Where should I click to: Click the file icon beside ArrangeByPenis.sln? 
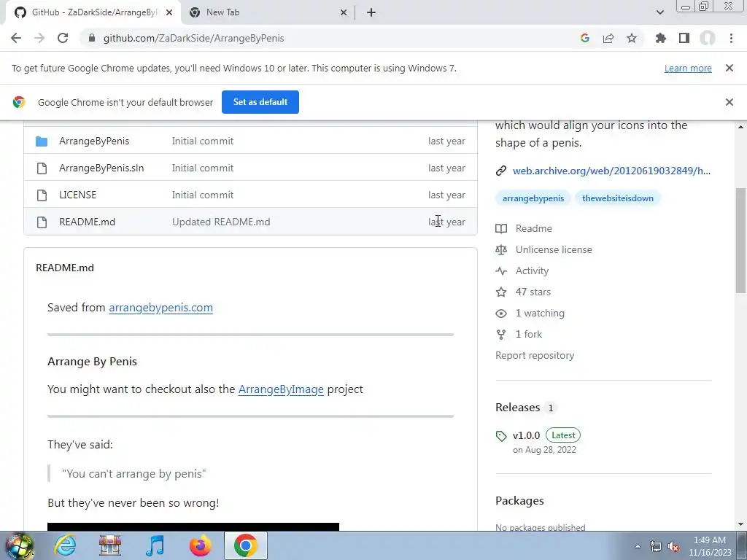coord(42,168)
